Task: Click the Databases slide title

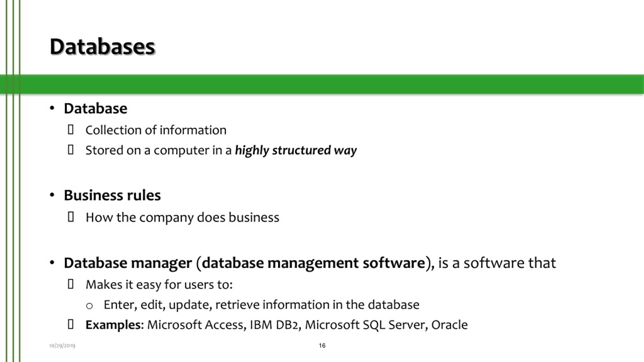Action: [x=102, y=47]
